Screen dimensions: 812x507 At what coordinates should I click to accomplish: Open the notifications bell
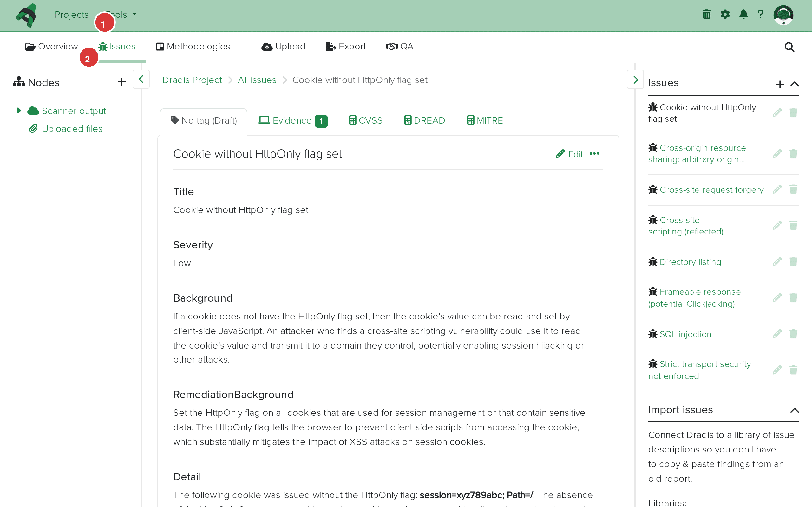click(x=743, y=15)
